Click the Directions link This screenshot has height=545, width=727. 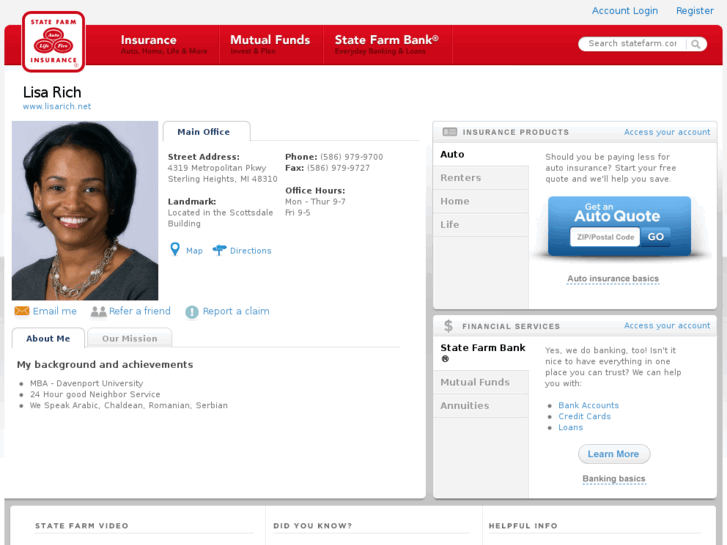coord(251,250)
